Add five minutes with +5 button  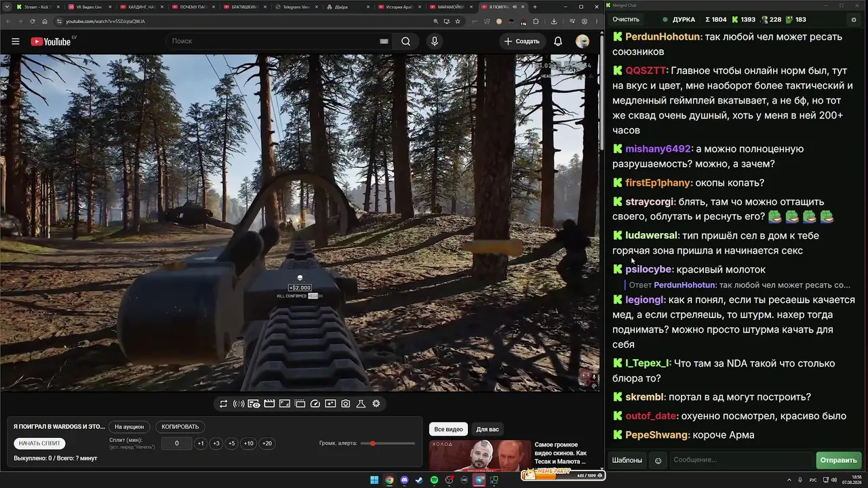pos(231,443)
